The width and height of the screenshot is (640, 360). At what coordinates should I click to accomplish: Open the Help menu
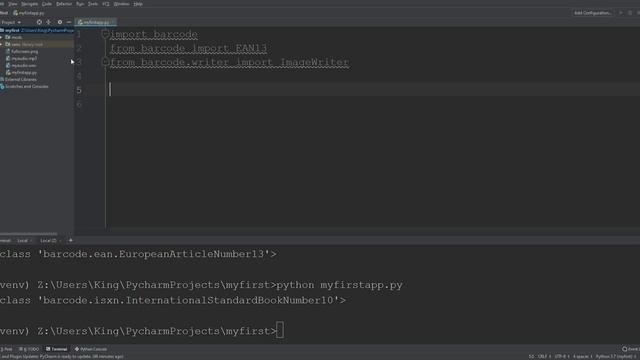[x=138, y=4]
